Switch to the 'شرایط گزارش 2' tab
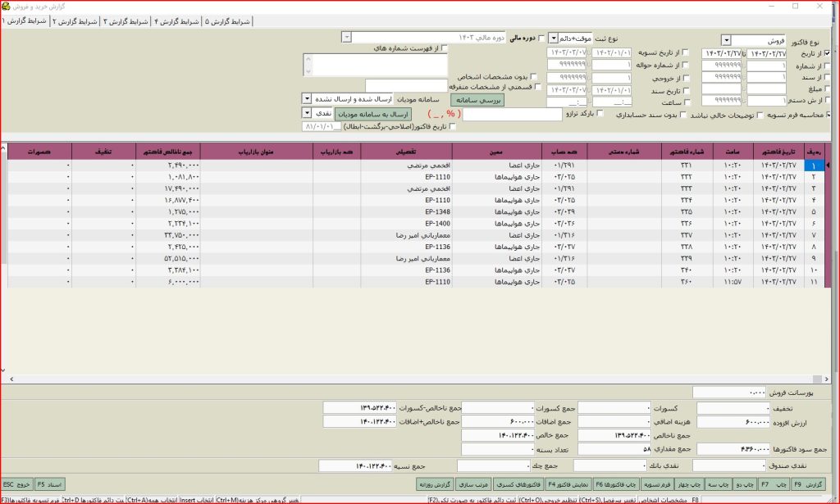Screen dimensions: 840x504 75,21
